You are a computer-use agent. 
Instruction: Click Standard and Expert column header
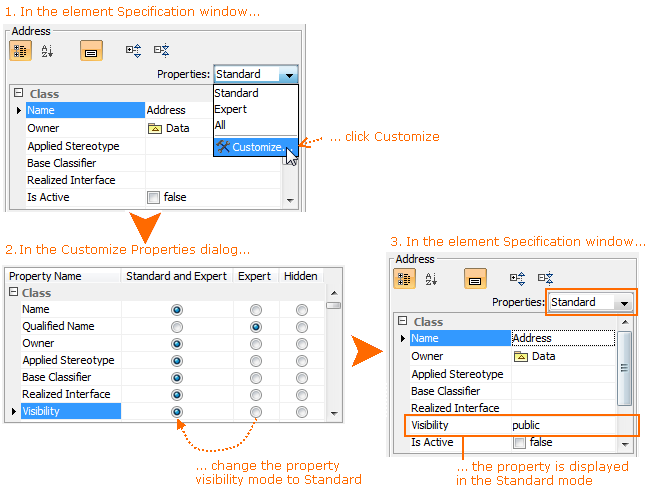point(177,276)
